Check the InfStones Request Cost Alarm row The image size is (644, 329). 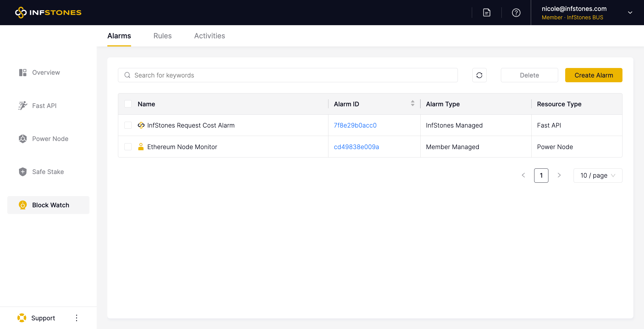click(128, 125)
